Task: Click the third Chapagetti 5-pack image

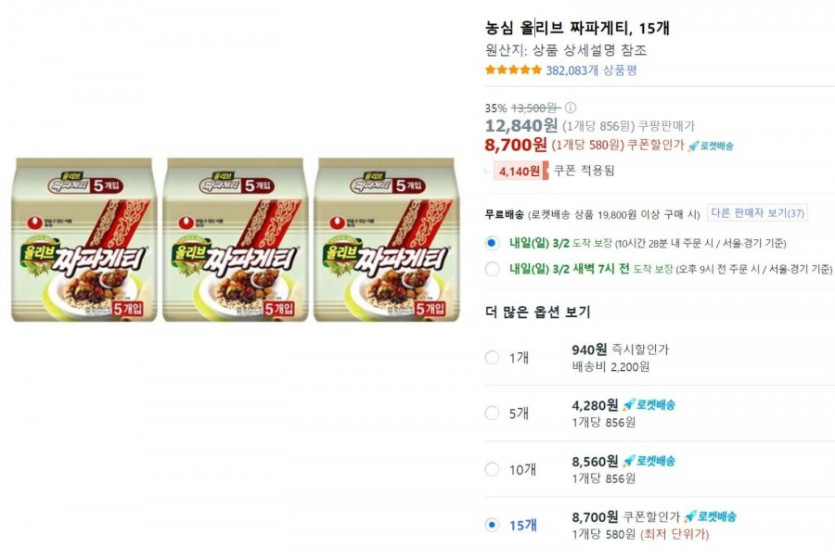Action: click(x=387, y=240)
